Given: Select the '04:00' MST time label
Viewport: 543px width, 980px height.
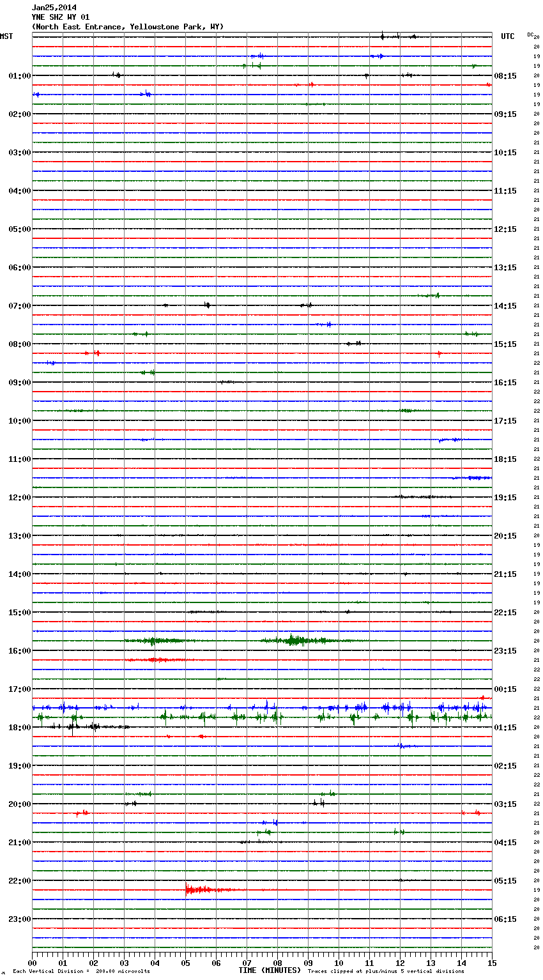Looking at the screenshot, I should click(x=20, y=191).
